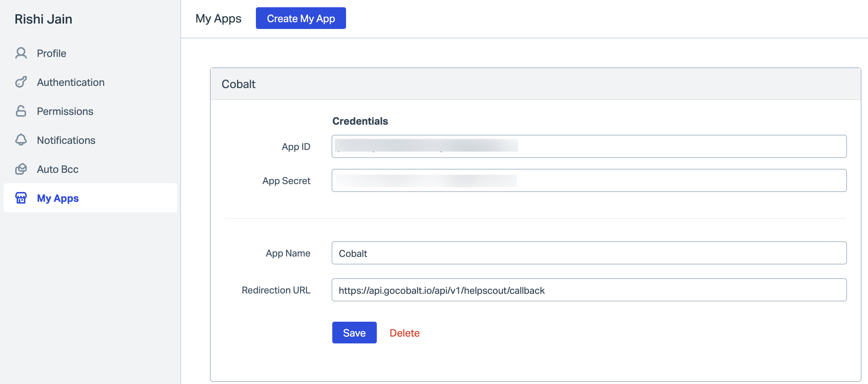Click the My Apps page heading
This screenshot has width=868, height=384.
pos(218,18)
